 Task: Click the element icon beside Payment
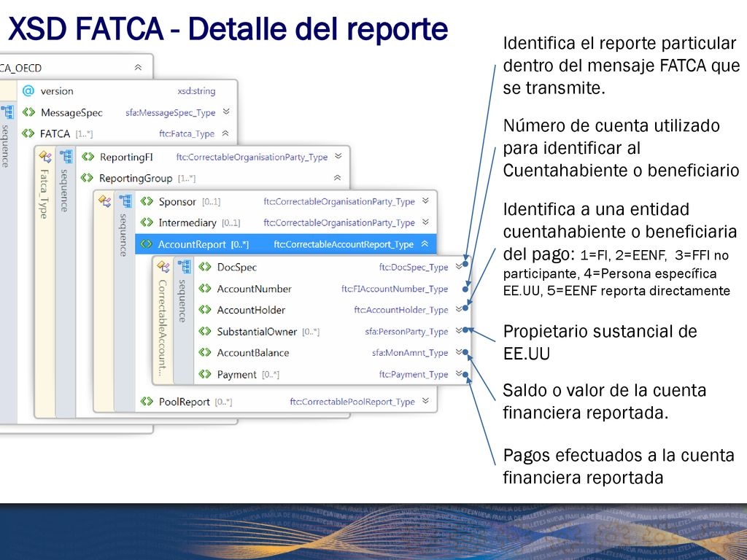[205, 374]
